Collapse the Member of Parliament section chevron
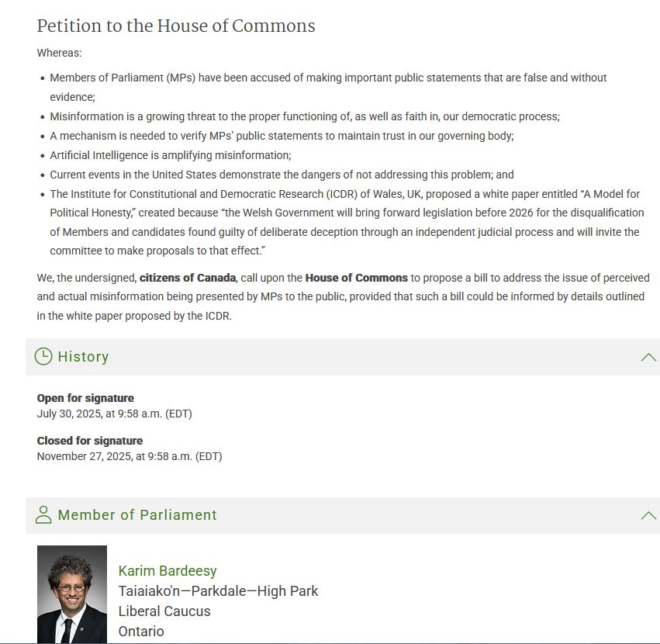The width and height of the screenshot is (660, 644). click(x=648, y=514)
